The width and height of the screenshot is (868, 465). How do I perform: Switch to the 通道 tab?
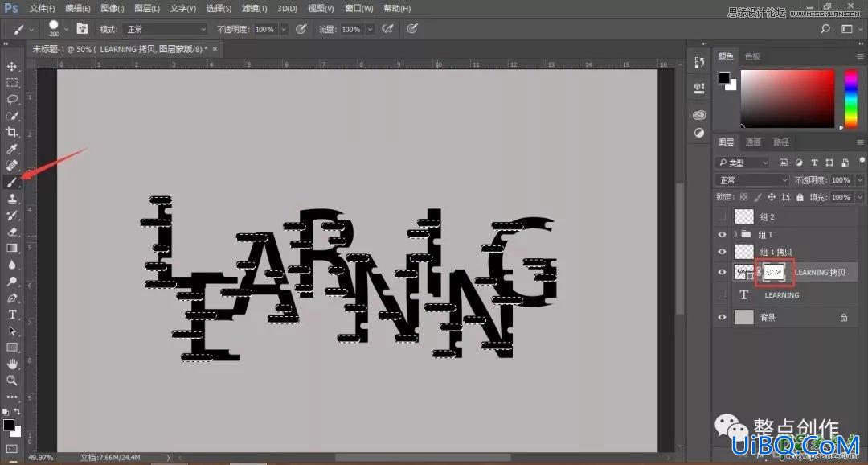click(x=753, y=142)
